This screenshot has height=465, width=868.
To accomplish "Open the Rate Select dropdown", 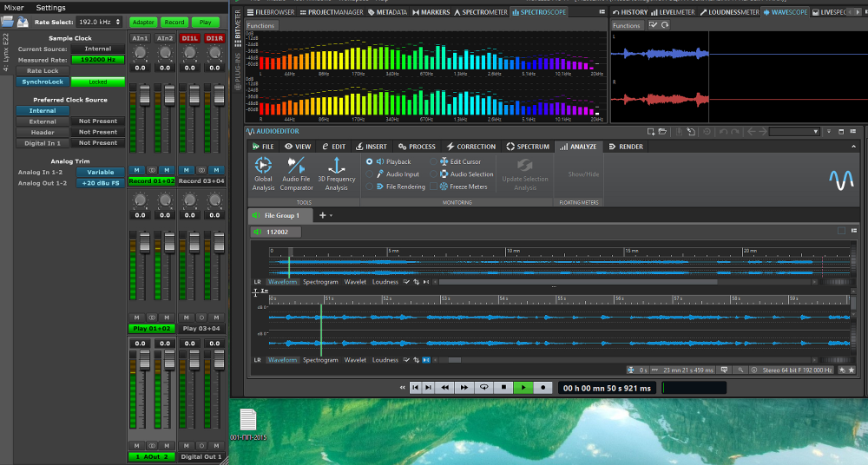I will [x=100, y=22].
